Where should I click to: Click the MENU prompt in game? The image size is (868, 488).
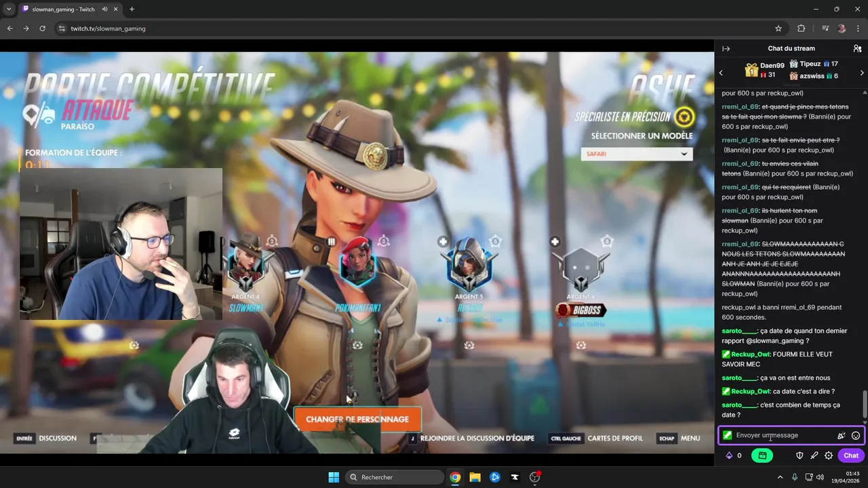(679, 439)
